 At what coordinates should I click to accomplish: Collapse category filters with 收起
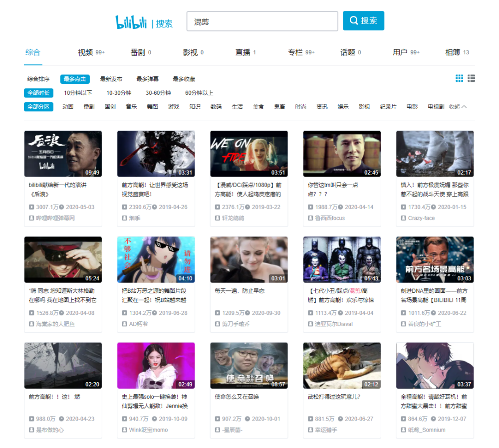[x=458, y=107]
